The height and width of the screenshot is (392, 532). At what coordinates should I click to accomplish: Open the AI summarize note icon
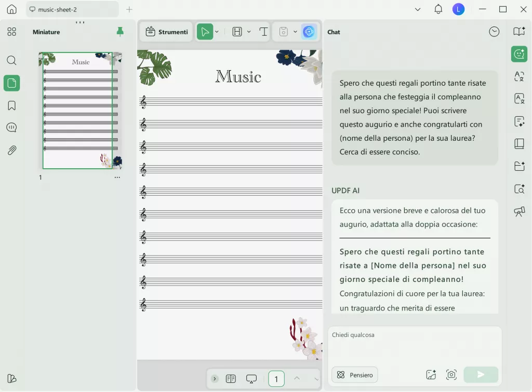point(519,121)
